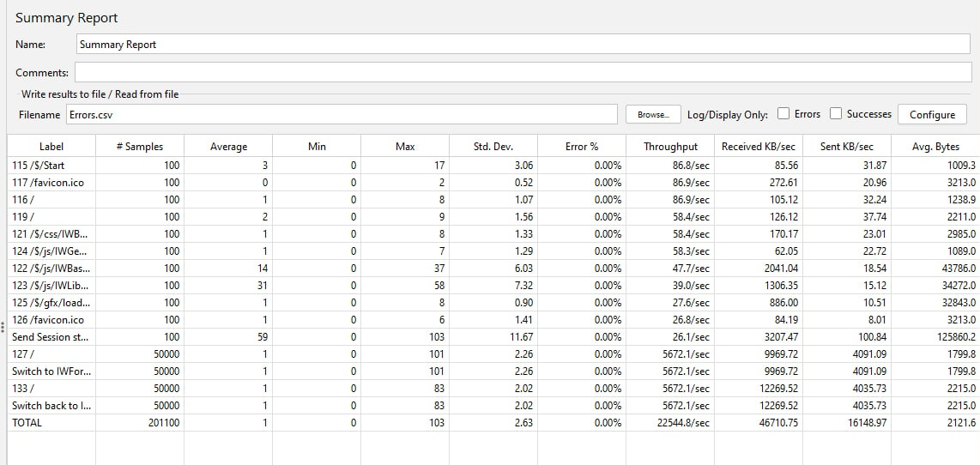The image size is (980, 465).
Task: Sort by the Label column header
Action: coord(51,147)
